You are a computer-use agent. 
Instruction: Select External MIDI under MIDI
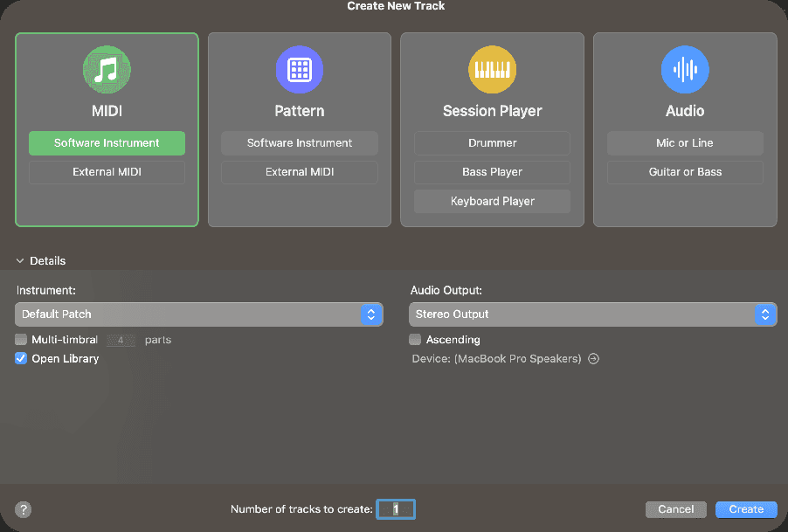[107, 172]
